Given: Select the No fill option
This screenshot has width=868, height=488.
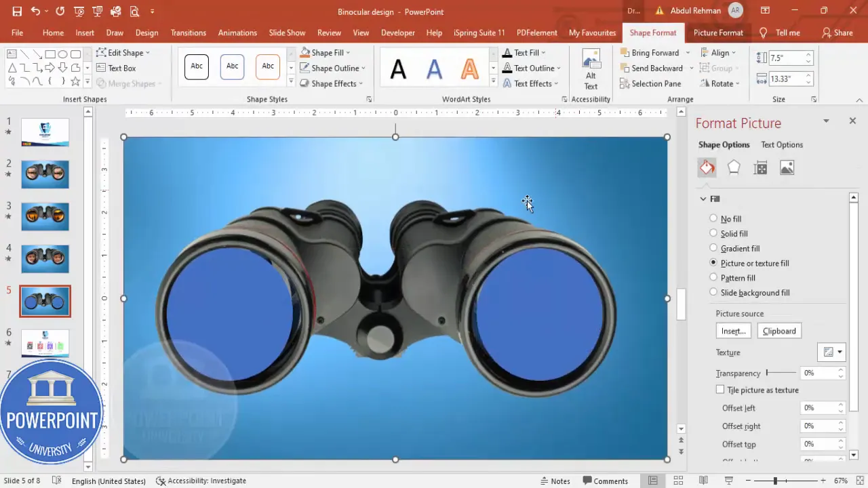Looking at the screenshot, I should 726,219.
